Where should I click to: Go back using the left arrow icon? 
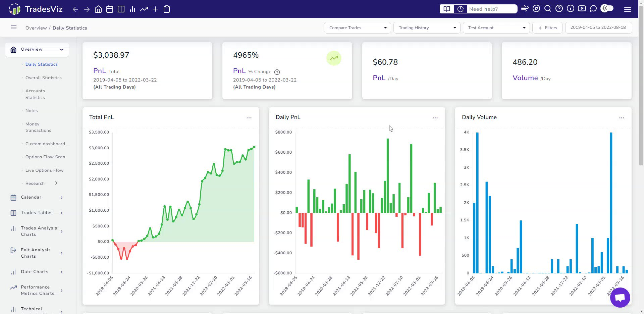75,9
